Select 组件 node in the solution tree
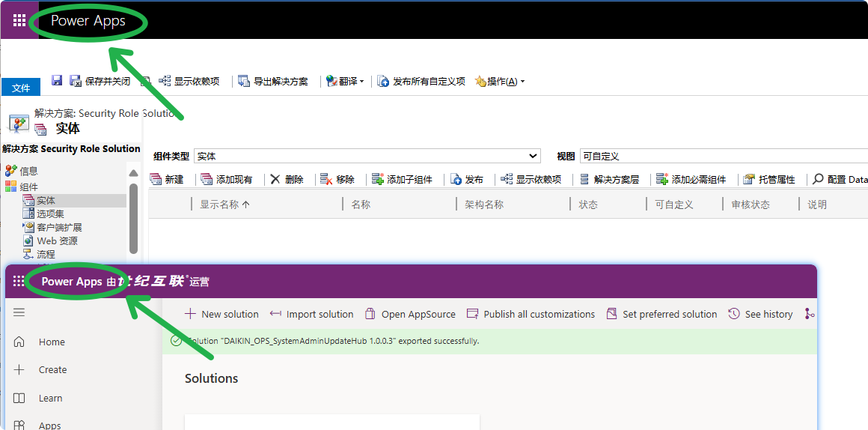This screenshot has height=430, width=868. (x=22, y=187)
